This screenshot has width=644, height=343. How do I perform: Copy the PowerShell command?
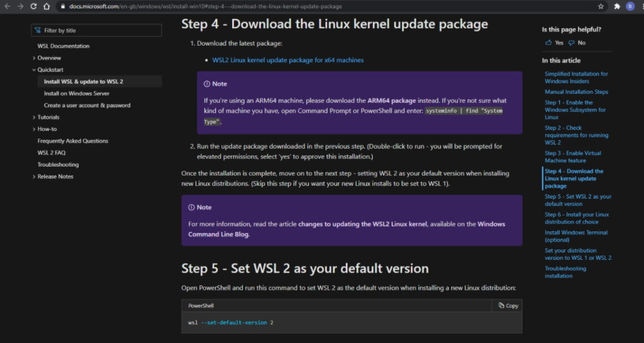pos(508,306)
